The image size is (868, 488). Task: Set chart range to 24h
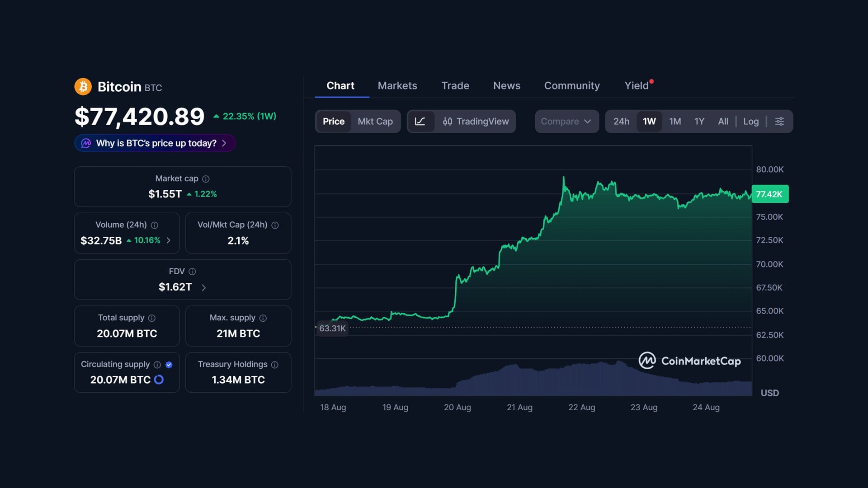(x=621, y=122)
